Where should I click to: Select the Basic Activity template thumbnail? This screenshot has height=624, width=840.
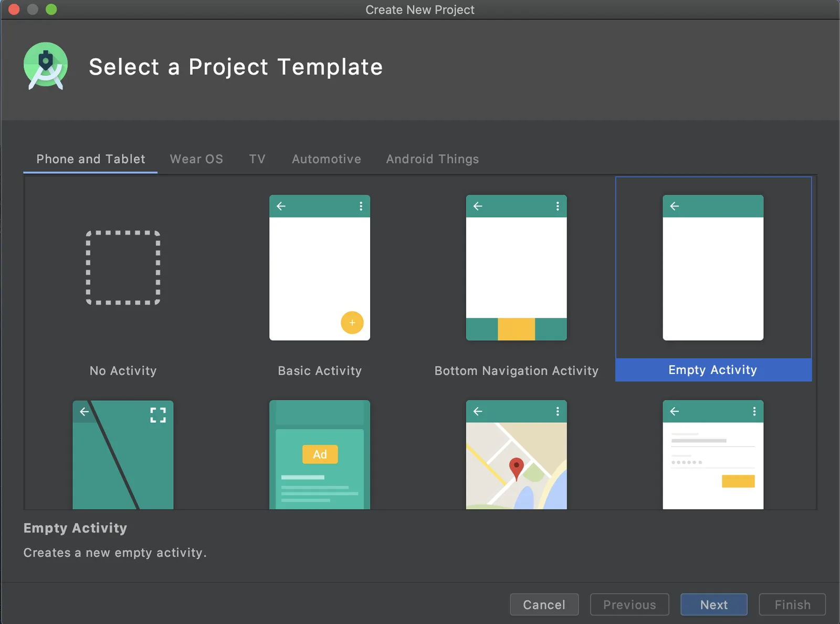[x=320, y=268]
